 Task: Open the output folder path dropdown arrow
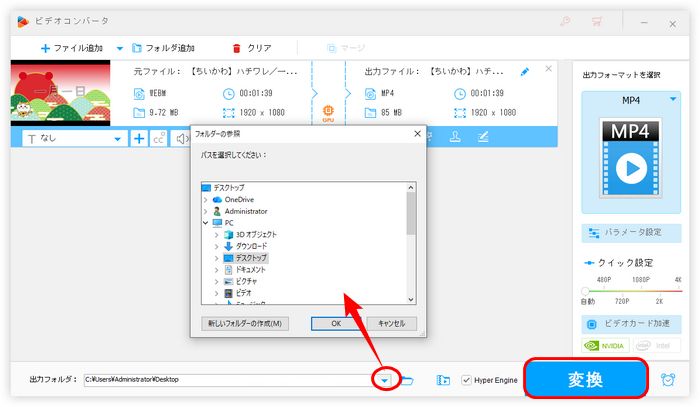384,381
